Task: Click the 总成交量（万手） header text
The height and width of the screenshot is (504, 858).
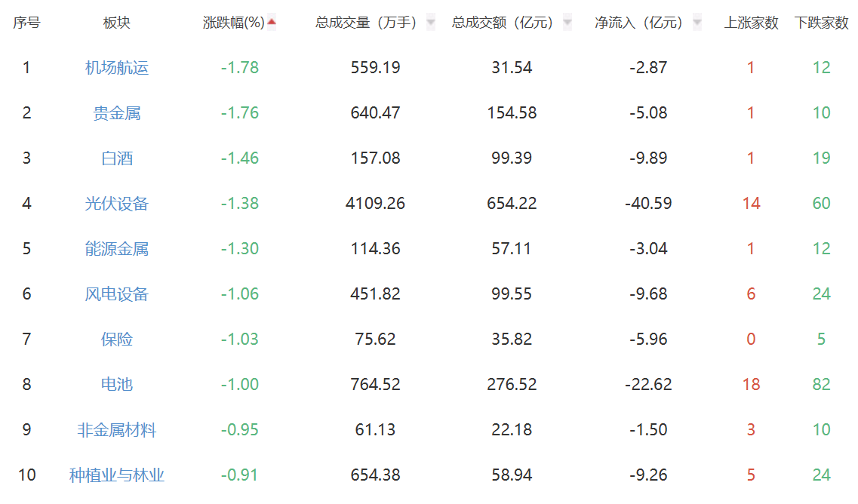Action: (x=366, y=23)
